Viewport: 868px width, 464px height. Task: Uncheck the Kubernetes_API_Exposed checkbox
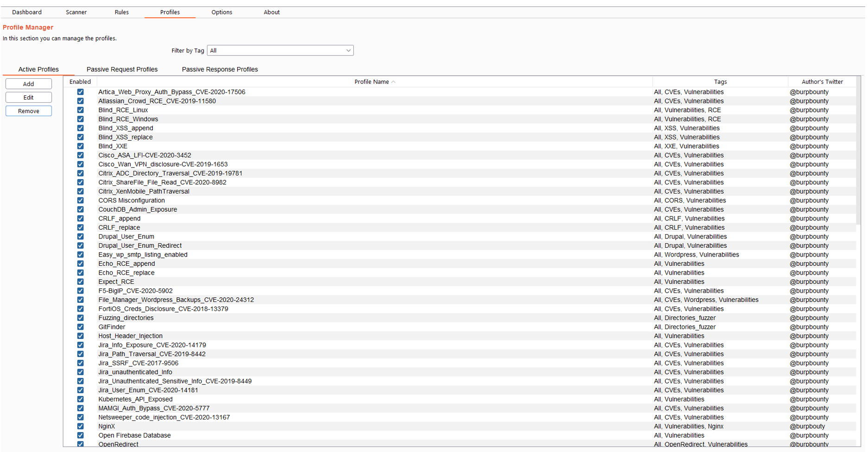tap(80, 399)
